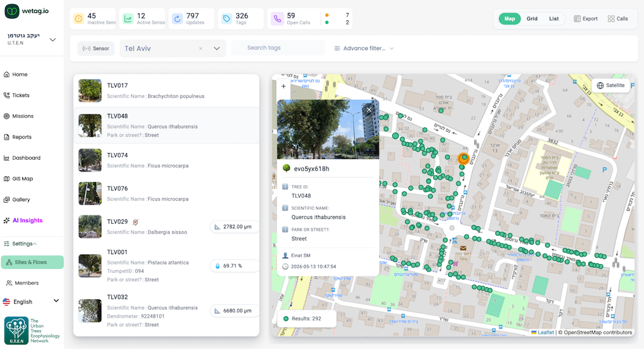Click the 2782.00 µm dendrometer reading
This screenshot has width=644, height=350.
point(234,226)
